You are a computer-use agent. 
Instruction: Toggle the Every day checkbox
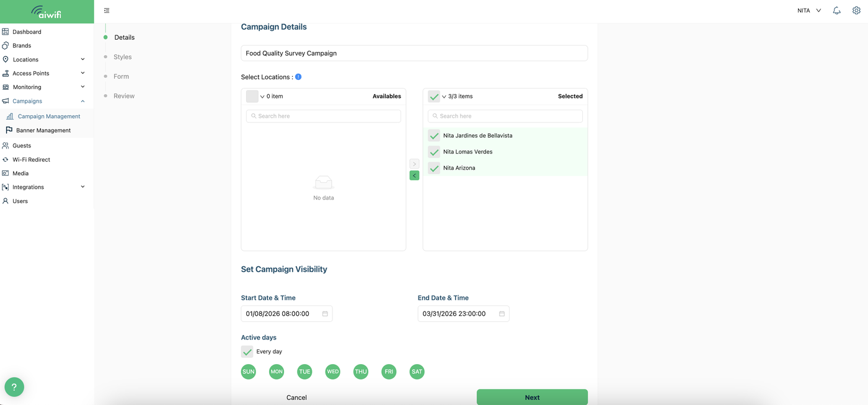(x=247, y=352)
